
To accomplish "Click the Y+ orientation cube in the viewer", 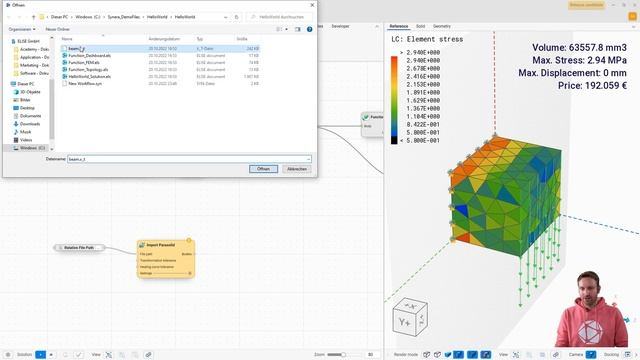I will pos(410,317).
